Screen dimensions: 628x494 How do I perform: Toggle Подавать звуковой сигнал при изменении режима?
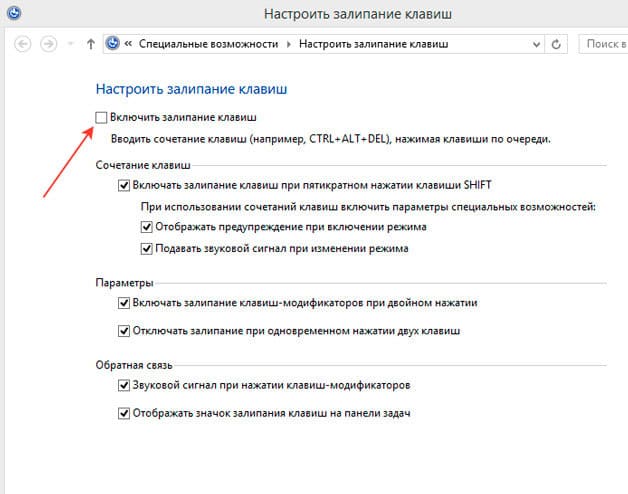coord(148,248)
